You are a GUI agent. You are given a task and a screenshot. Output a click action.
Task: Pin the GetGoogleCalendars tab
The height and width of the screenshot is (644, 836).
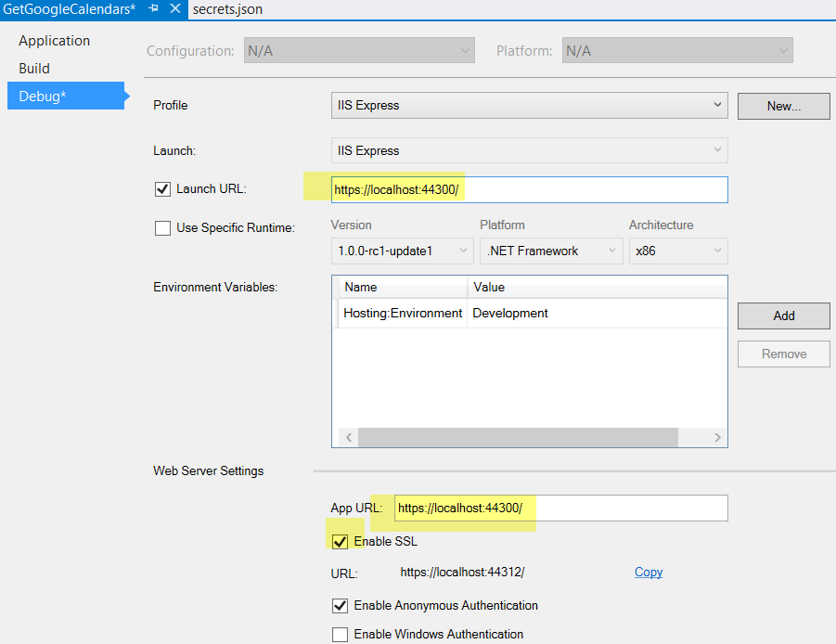(153, 8)
